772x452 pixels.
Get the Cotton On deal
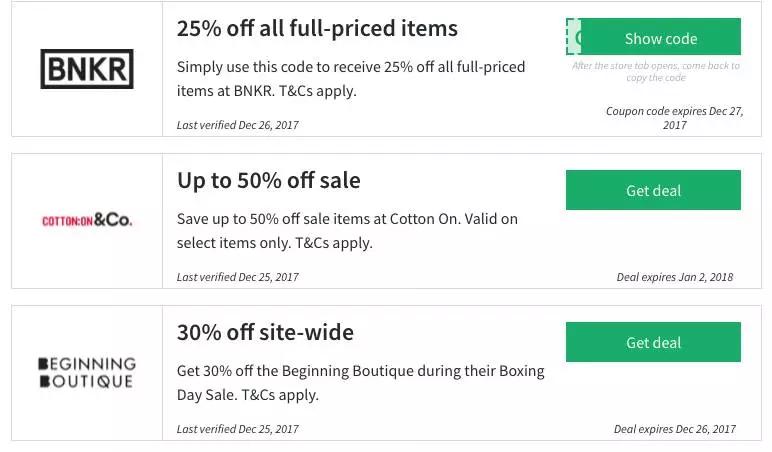tap(653, 190)
